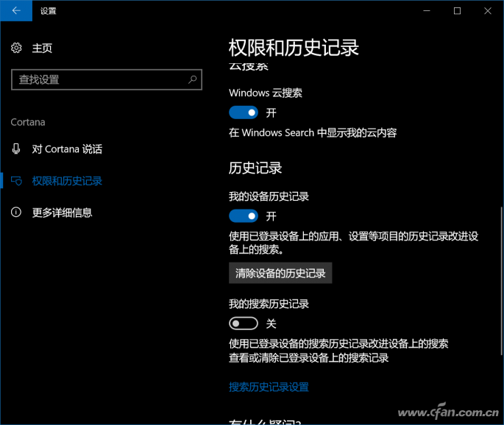
Task: Open 更多详细信息 text in sidebar
Action: (62, 213)
